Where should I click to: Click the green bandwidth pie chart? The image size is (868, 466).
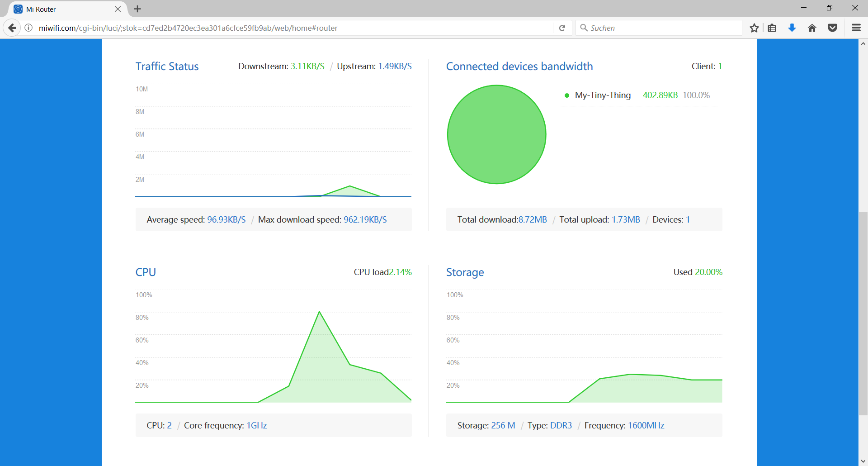(496, 134)
